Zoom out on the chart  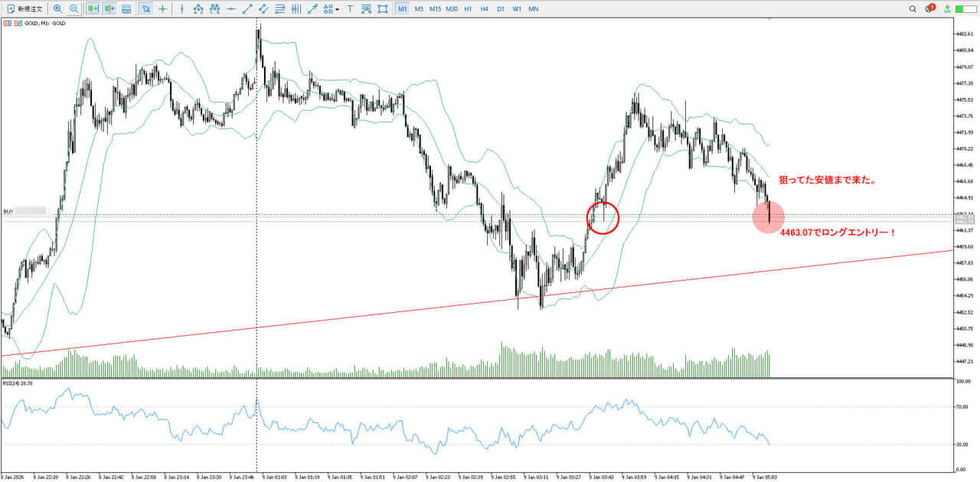tap(73, 9)
